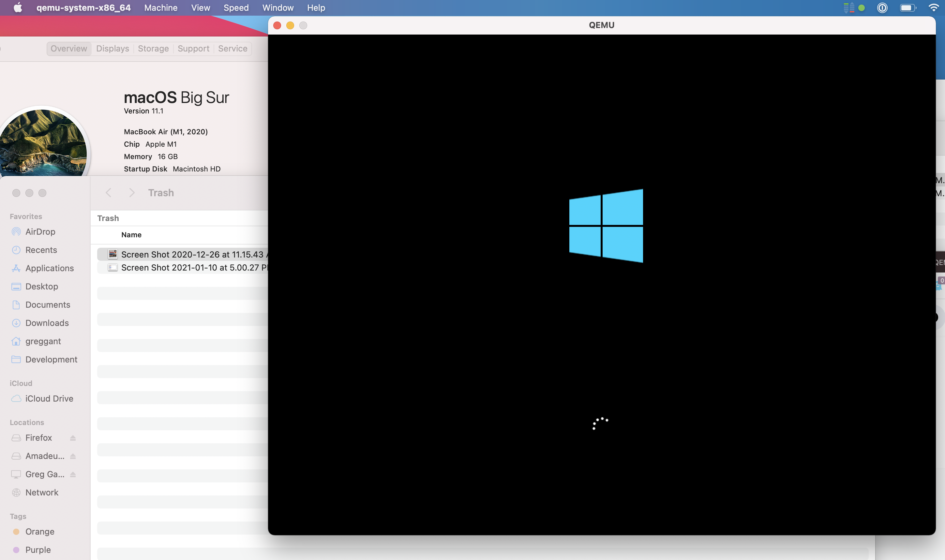Open Network in Finder sidebar
The height and width of the screenshot is (560, 945).
click(x=41, y=493)
